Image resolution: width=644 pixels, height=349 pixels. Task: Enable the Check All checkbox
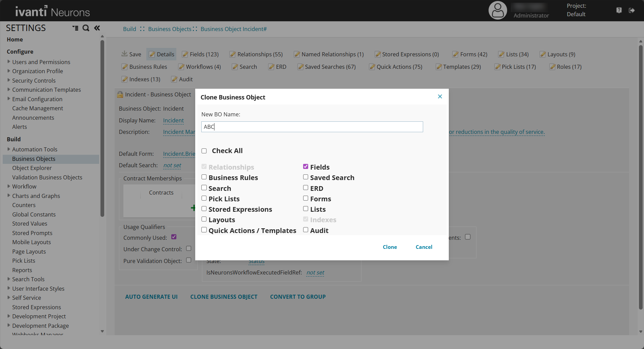[x=204, y=151]
